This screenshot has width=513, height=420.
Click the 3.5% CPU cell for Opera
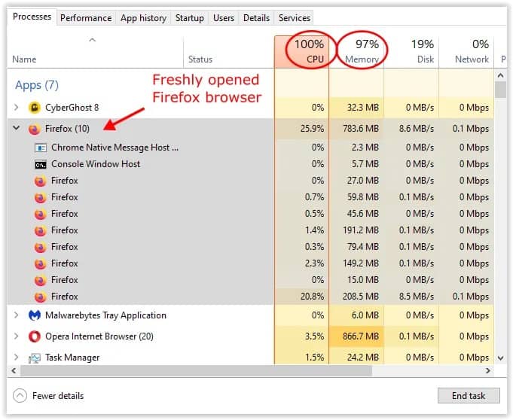301,336
